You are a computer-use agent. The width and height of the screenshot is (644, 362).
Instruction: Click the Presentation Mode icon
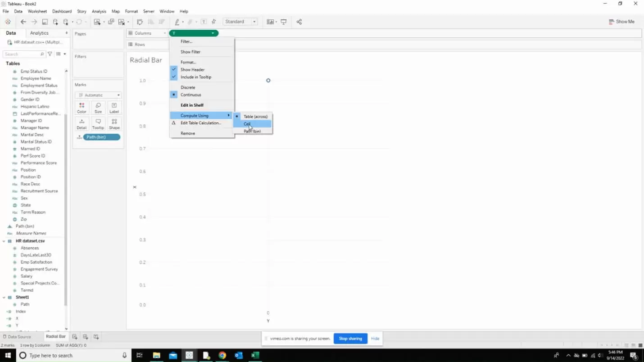[x=284, y=22]
